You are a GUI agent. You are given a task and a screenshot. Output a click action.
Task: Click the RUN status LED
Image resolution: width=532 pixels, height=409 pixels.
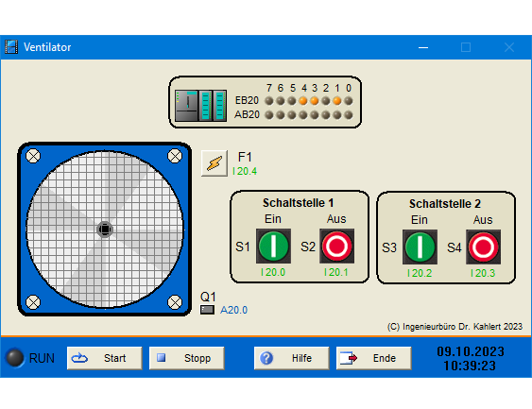15,358
